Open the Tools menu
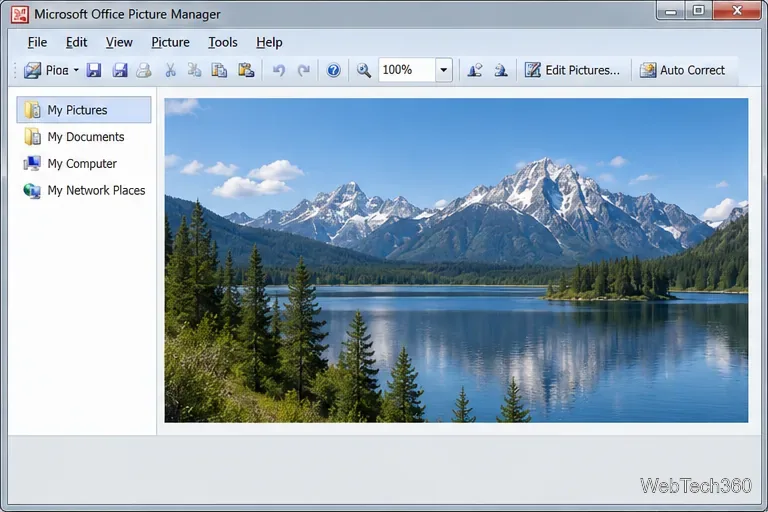 point(223,43)
